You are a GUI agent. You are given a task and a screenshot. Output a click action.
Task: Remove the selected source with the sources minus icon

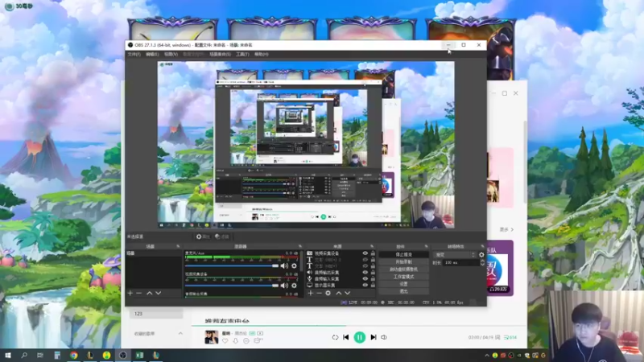pos(319,293)
